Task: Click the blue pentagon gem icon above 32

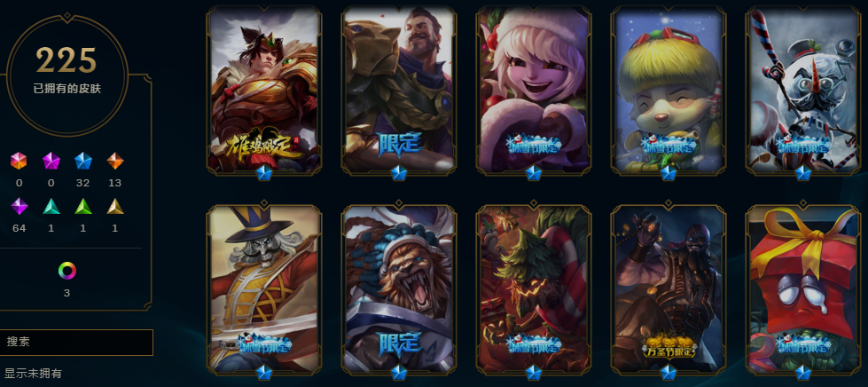Action: [x=83, y=161]
